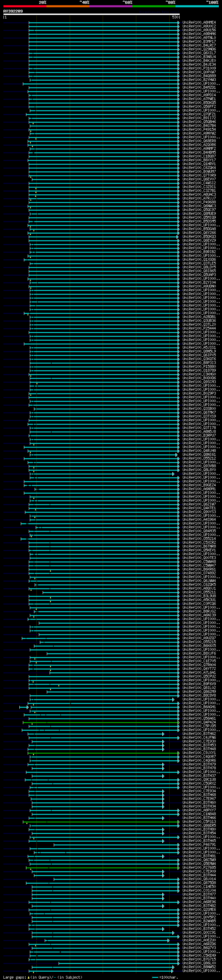Click the red 20% identity color band

point(25,7)
